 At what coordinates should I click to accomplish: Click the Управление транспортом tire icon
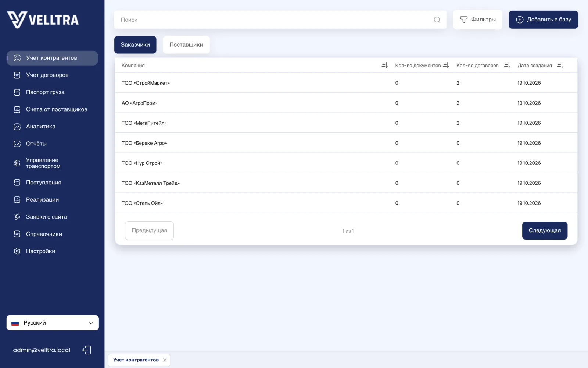pyautogui.click(x=17, y=163)
